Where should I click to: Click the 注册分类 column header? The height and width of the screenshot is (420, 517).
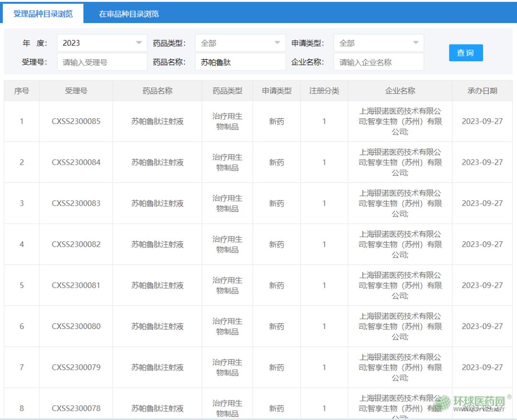[x=324, y=91]
